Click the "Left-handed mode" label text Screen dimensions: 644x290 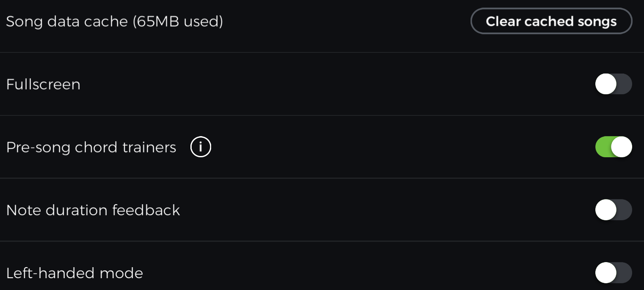pyautogui.click(x=74, y=273)
